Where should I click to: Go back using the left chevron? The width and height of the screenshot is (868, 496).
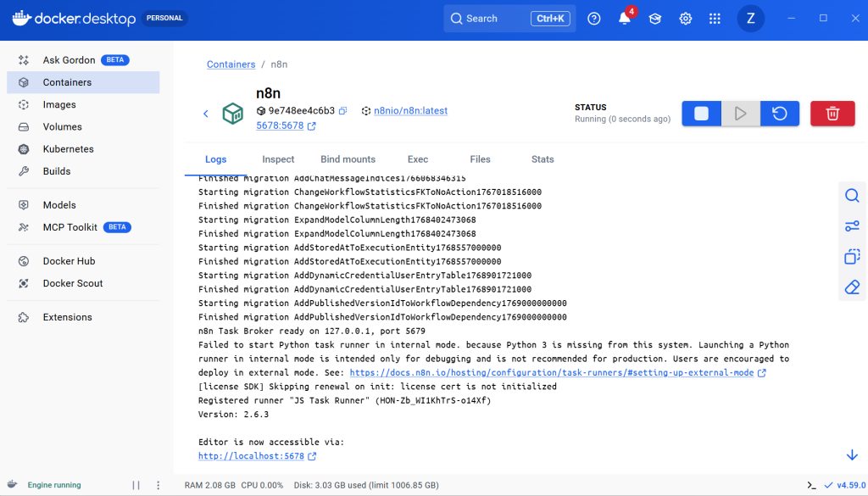(x=205, y=114)
